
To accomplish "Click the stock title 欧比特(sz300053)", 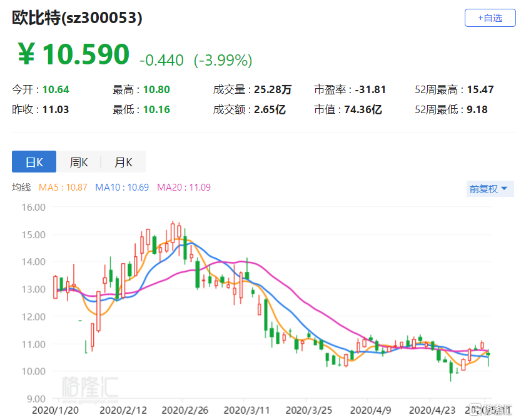I will 77,17.
